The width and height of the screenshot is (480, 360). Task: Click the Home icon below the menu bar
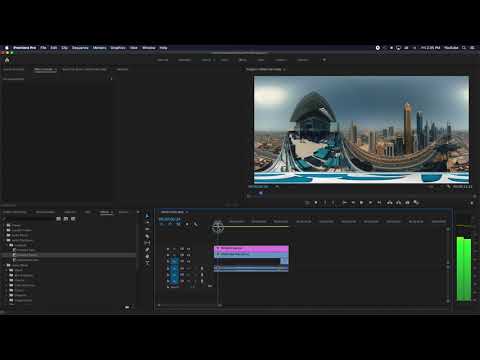coord(7,60)
